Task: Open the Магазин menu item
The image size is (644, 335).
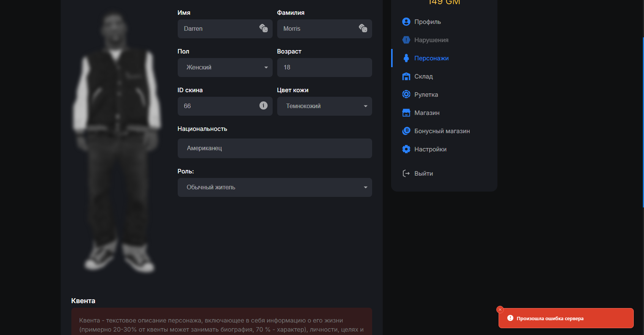Action: (426, 113)
